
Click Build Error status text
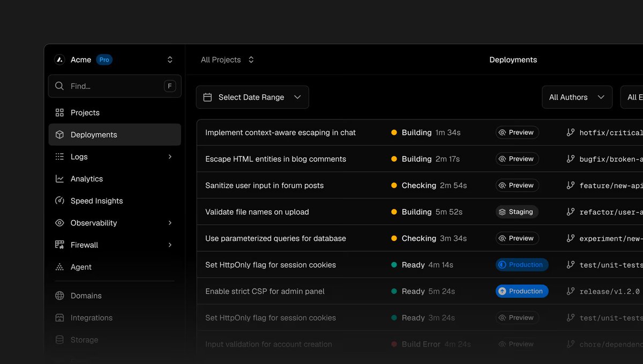pos(421,344)
